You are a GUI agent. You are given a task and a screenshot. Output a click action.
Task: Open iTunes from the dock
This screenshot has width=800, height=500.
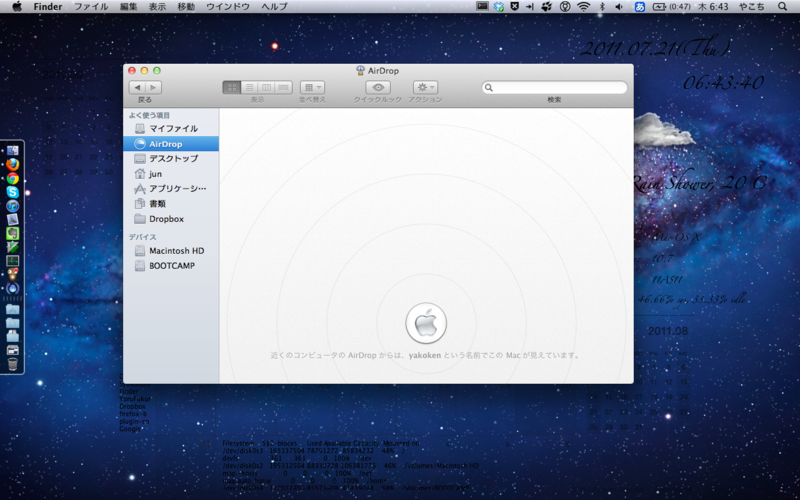click(x=13, y=206)
